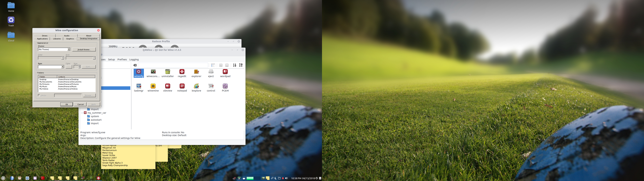Select the My Videos folder row
644x181 pixels.
pos(67,89)
